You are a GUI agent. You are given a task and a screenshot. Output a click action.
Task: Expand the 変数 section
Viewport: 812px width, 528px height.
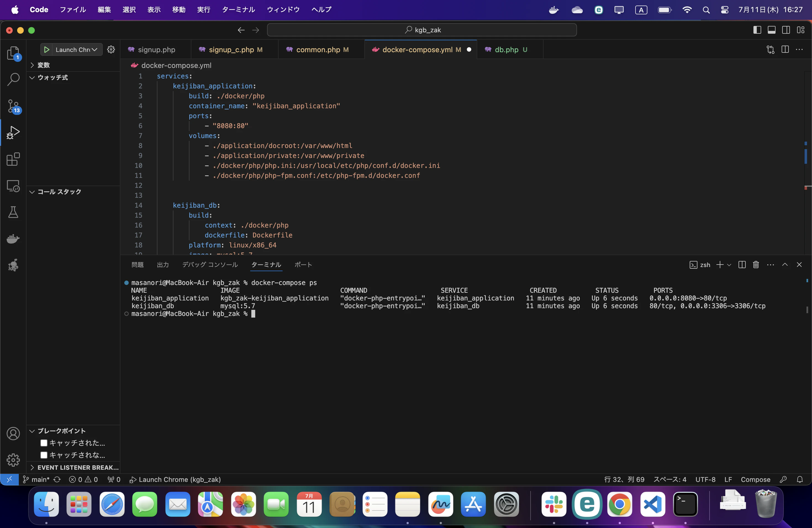click(43, 65)
